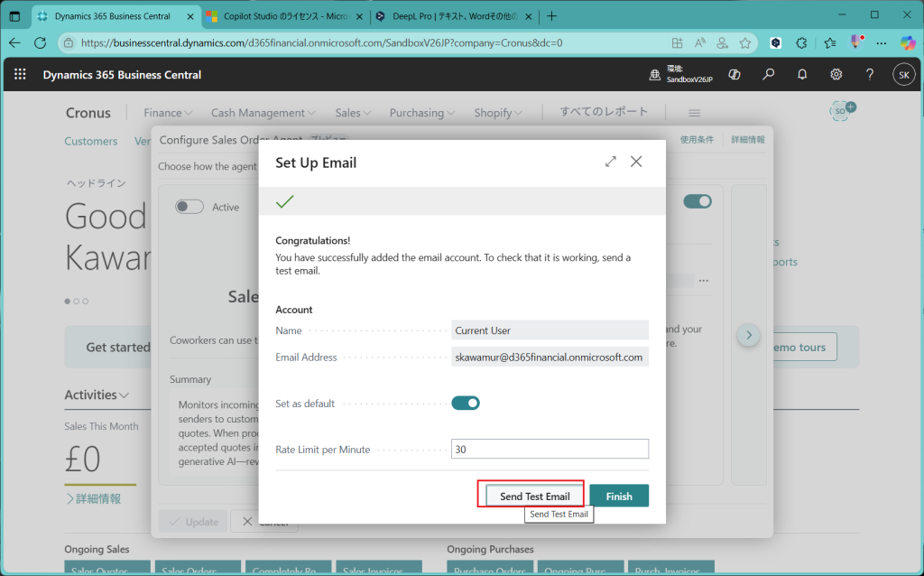Expand the Purchasing menu
The height and width of the screenshot is (576, 924).
point(422,113)
